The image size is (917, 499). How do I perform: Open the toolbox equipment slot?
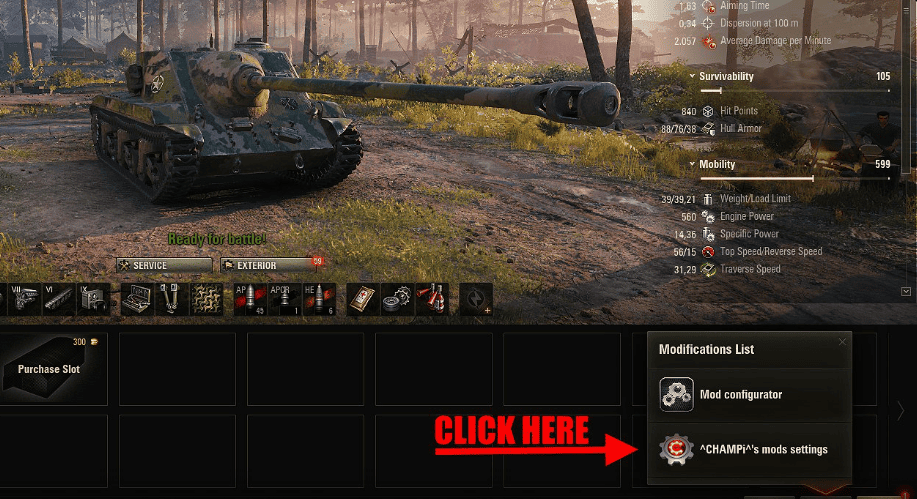tap(137, 300)
